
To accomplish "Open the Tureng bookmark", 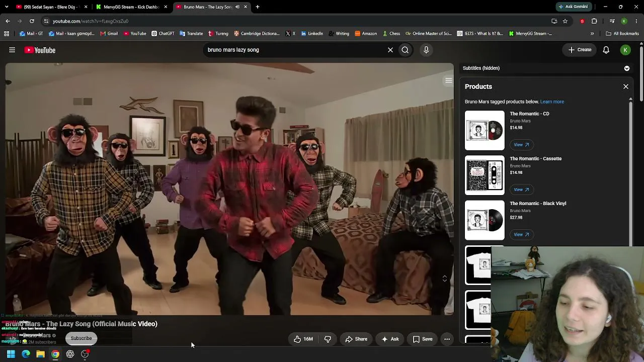I will click(x=218, y=34).
